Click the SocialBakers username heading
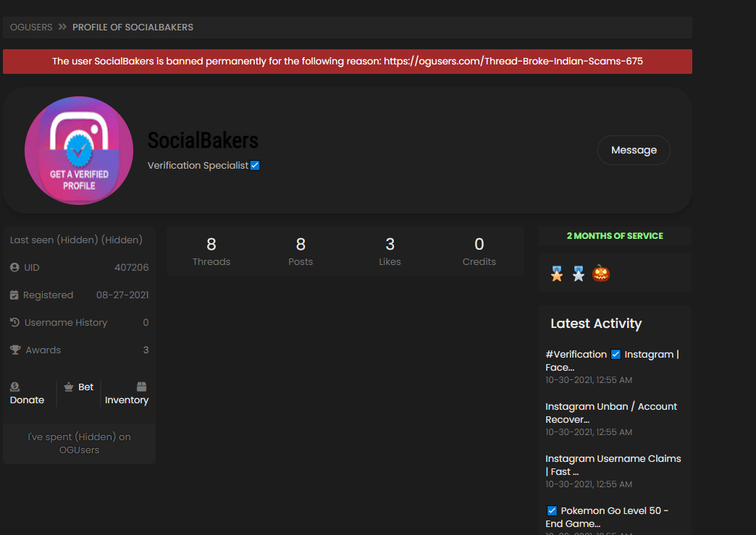The image size is (756, 535). click(203, 140)
